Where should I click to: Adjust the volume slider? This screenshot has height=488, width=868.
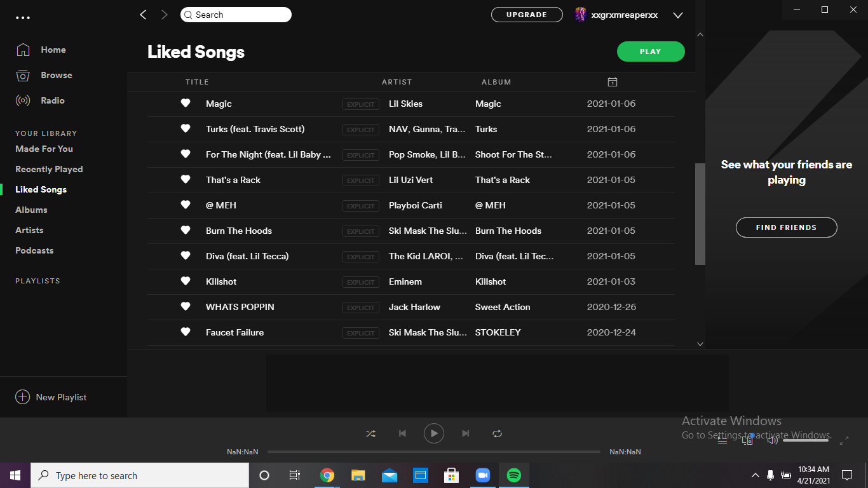pos(805,440)
